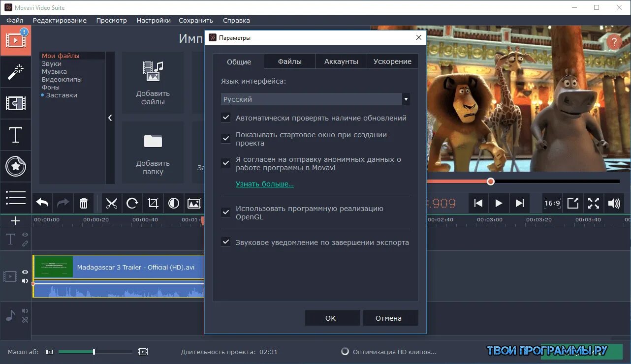
Task: Add a new track with plus icon
Action: (x=15, y=221)
